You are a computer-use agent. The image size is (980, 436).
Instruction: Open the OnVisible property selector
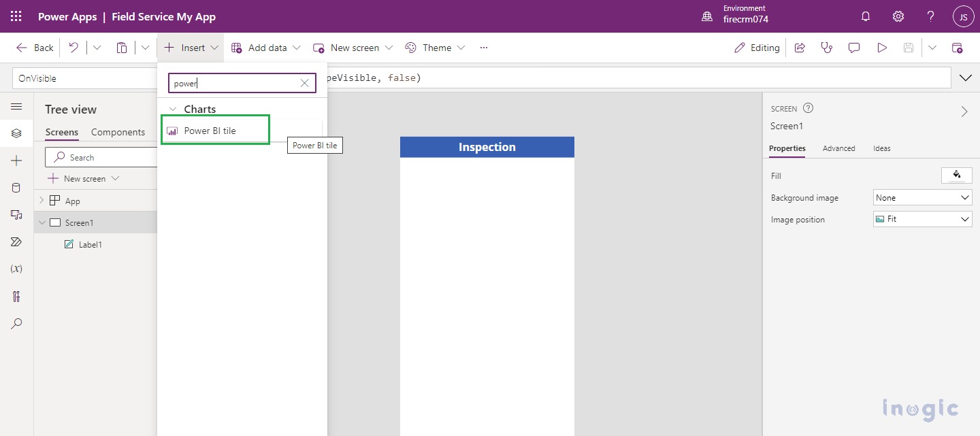84,78
